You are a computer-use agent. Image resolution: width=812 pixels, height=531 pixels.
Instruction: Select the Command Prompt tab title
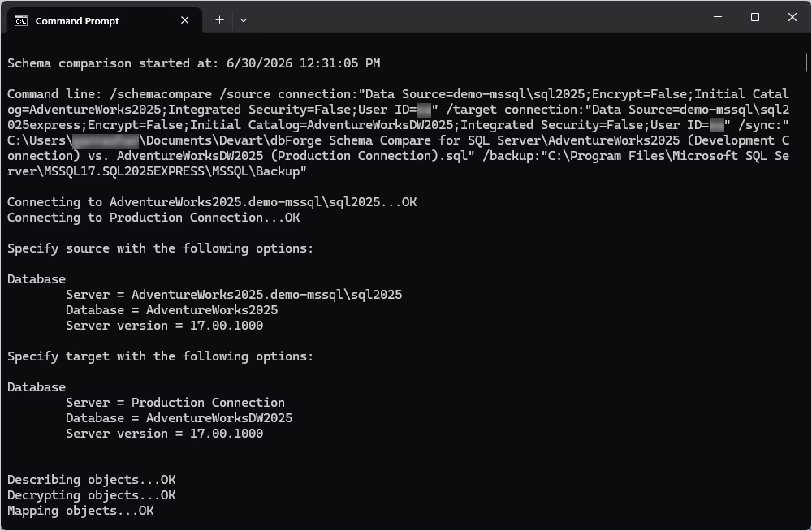click(77, 21)
